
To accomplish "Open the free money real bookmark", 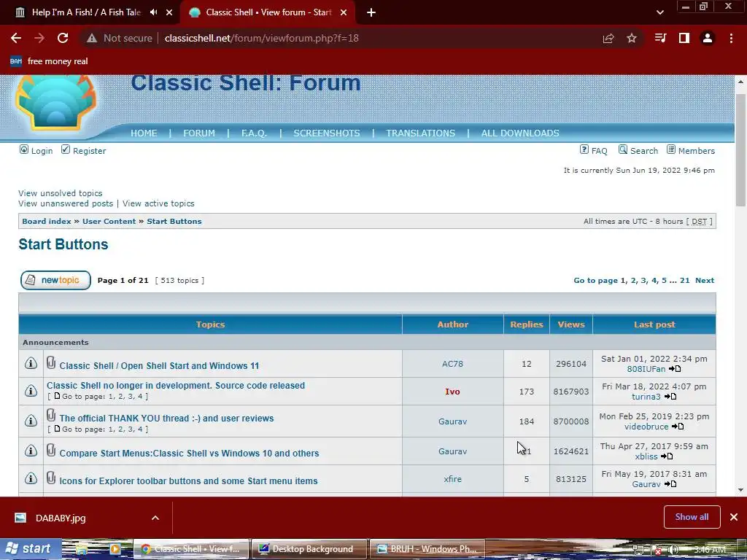I will coord(49,61).
